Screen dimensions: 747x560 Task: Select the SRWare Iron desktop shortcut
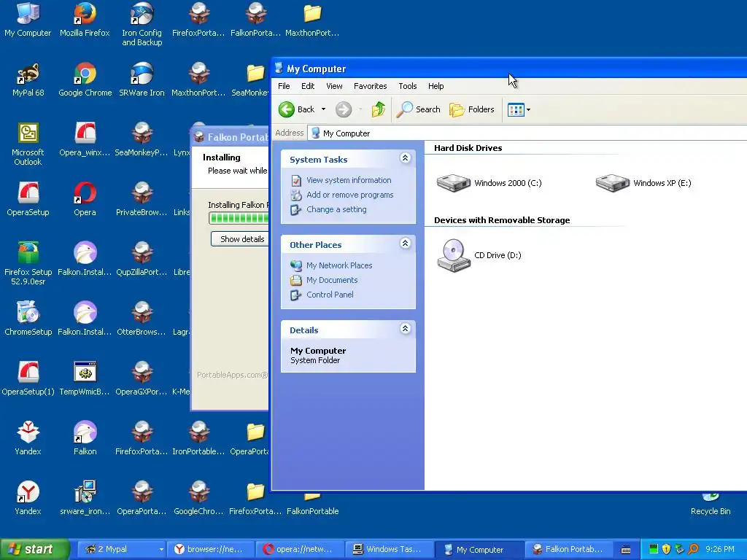click(142, 79)
